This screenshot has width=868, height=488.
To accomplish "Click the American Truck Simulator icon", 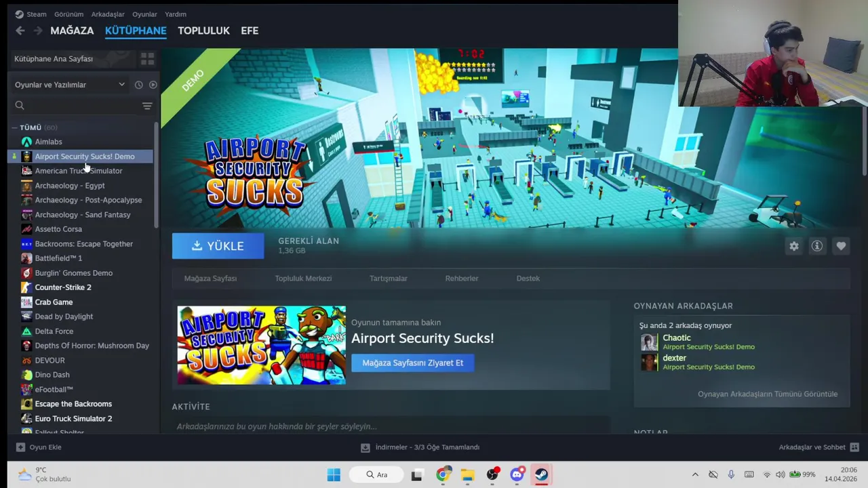I will point(26,171).
